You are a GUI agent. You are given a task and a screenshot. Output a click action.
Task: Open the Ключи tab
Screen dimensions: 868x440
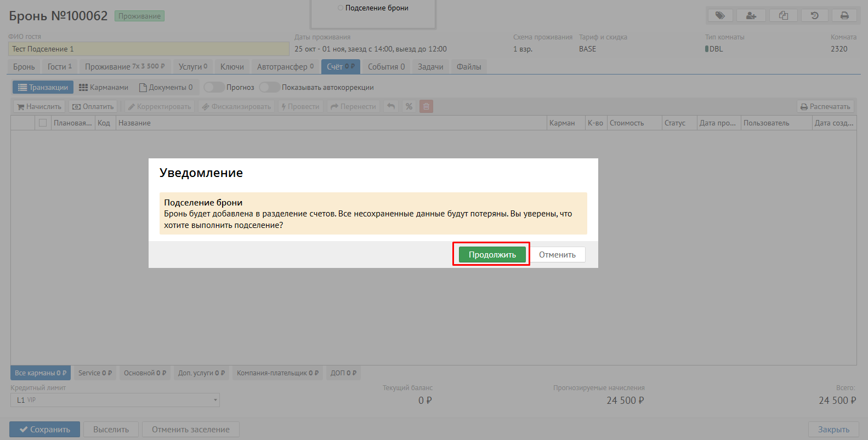click(232, 66)
